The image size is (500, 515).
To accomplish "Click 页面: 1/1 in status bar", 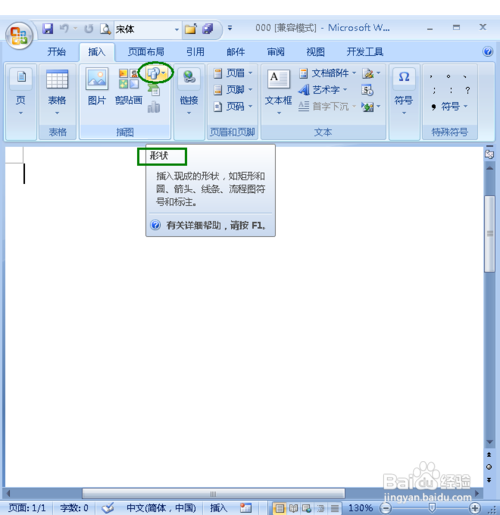I will [x=27, y=508].
